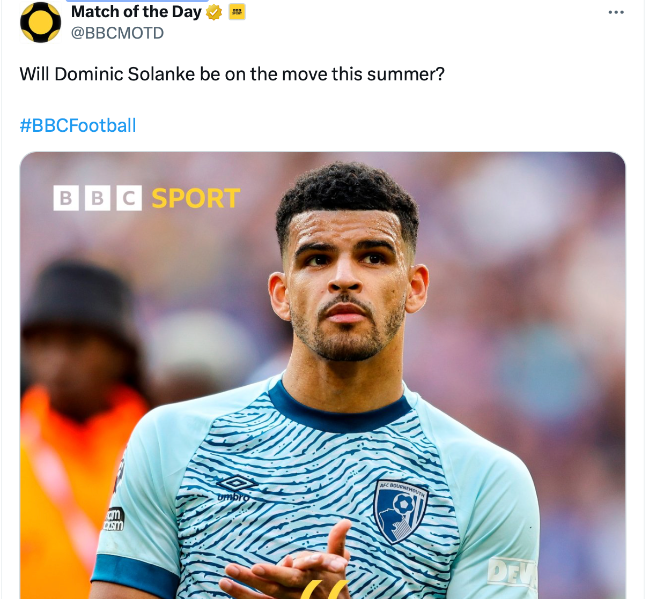The width and height of the screenshot is (649, 599).
Task: Click the Match of the Day account name
Action: [135, 12]
